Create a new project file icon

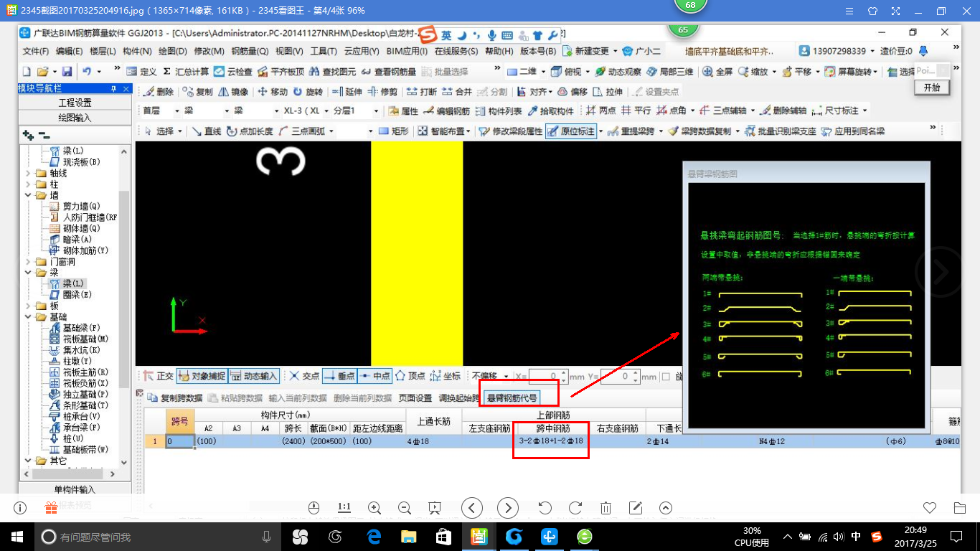click(27, 72)
